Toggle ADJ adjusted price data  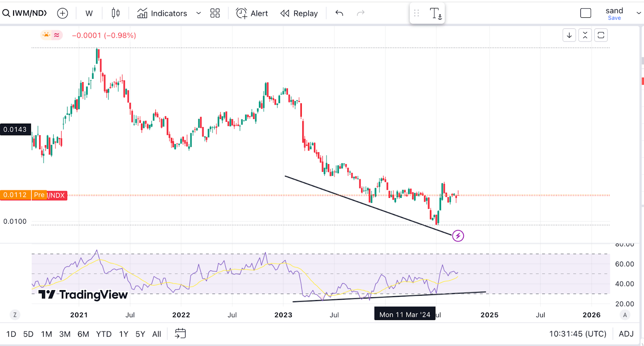(626, 334)
